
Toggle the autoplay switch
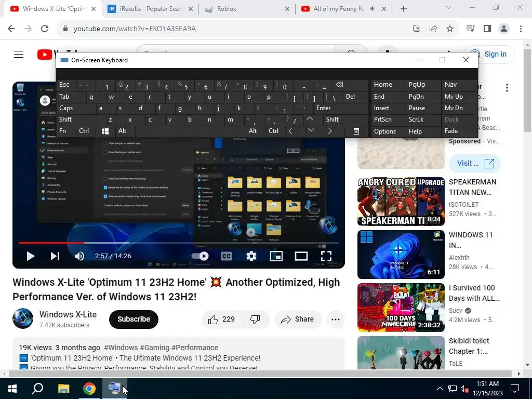(x=200, y=256)
